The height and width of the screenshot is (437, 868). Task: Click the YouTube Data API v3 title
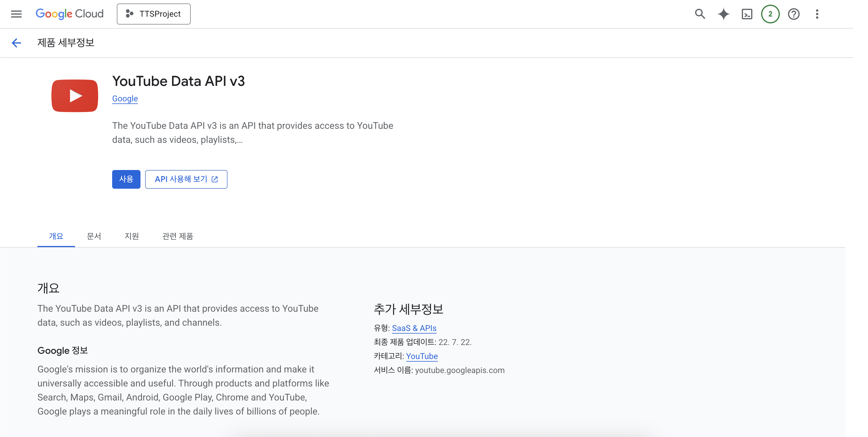point(178,81)
